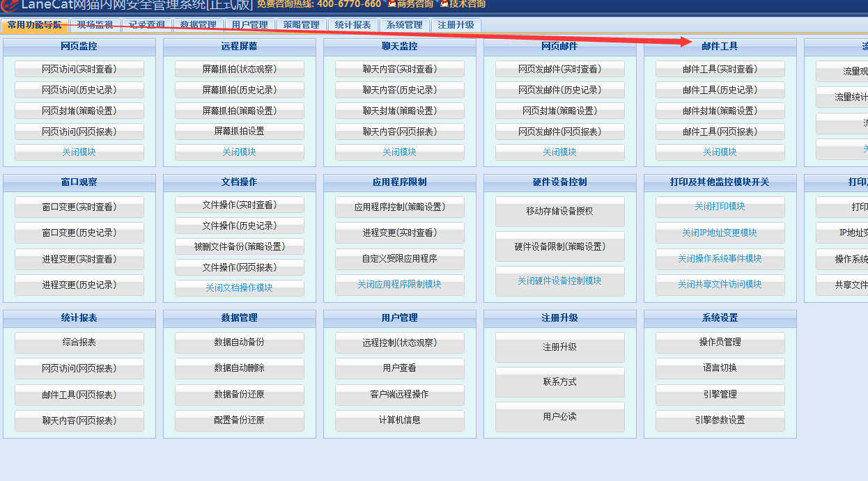Open 邮件工具(实时查看)

coord(720,70)
